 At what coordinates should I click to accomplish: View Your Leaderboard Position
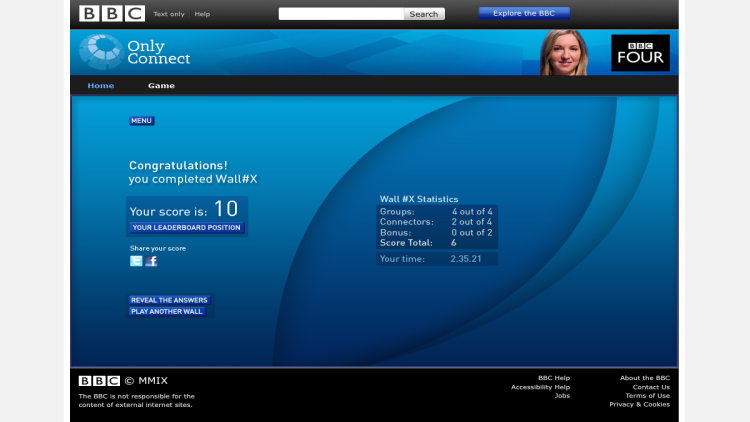click(187, 227)
